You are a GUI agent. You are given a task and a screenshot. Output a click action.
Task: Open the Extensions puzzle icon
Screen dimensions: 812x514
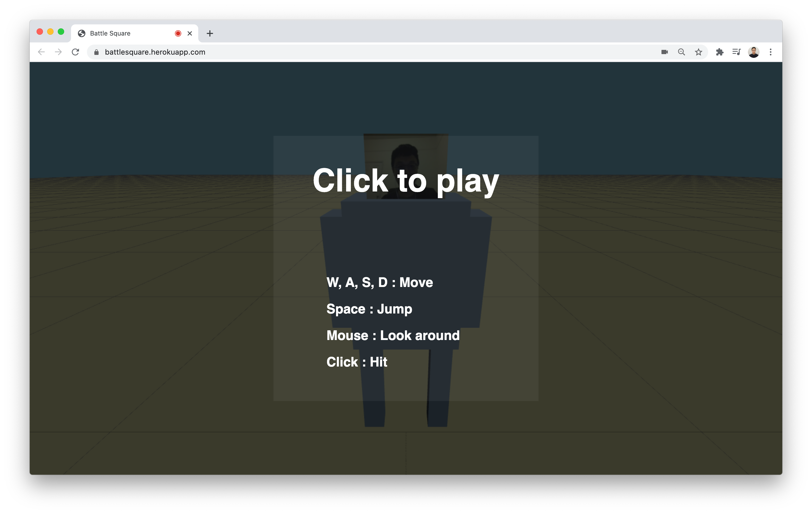tap(720, 52)
